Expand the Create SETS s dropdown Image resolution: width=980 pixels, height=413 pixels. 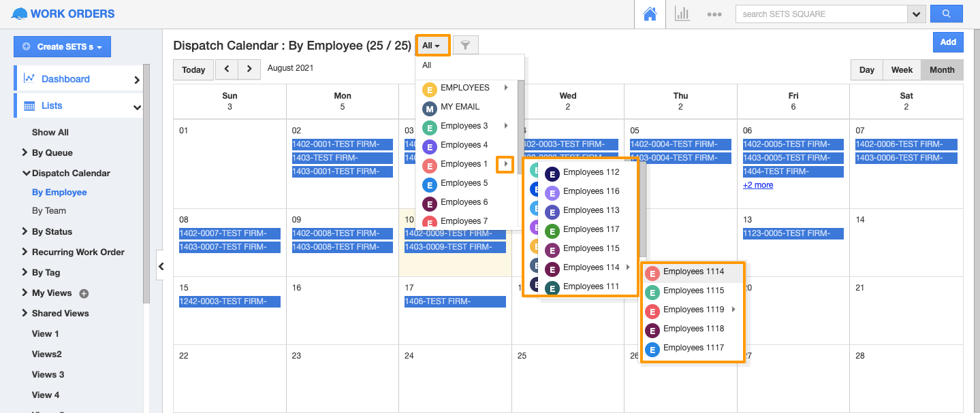62,47
